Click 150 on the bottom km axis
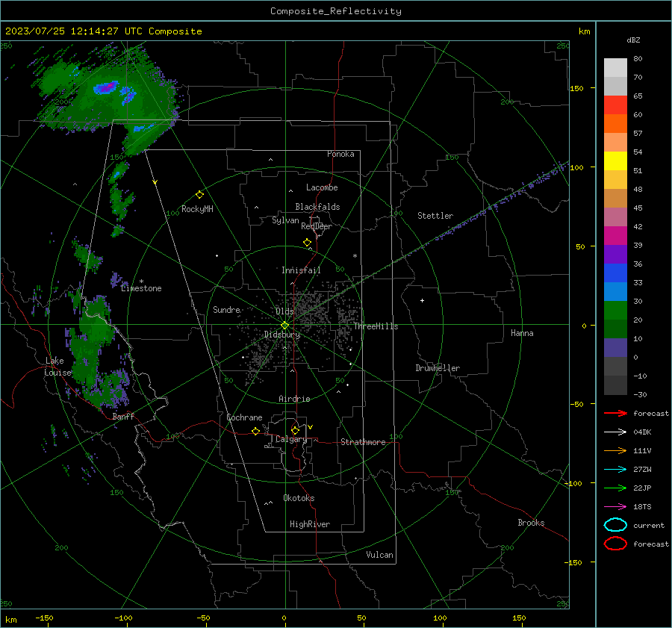This screenshot has height=628, width=672. click(x=519, y=618)
